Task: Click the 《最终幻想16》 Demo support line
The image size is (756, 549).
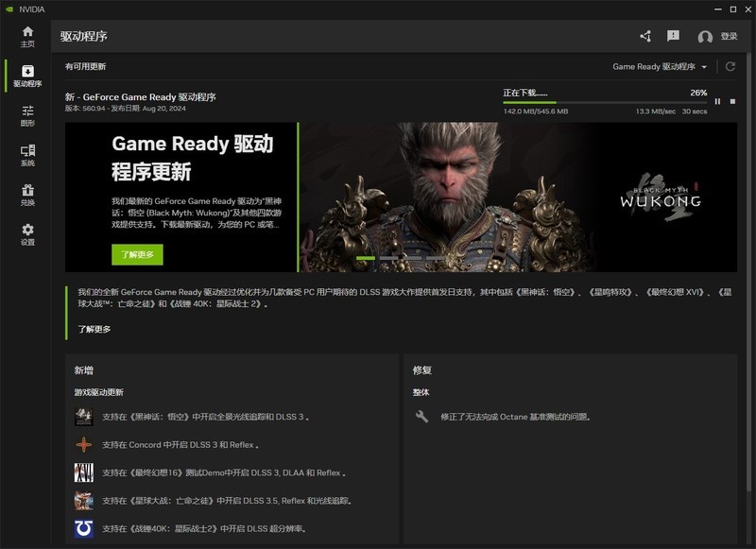Action: tap(224, 472)
